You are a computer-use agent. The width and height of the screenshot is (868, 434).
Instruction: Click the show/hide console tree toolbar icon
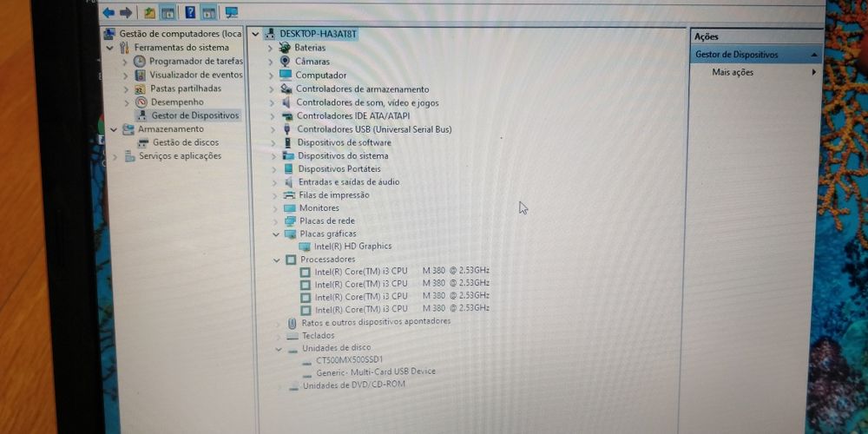coord(168,12)
